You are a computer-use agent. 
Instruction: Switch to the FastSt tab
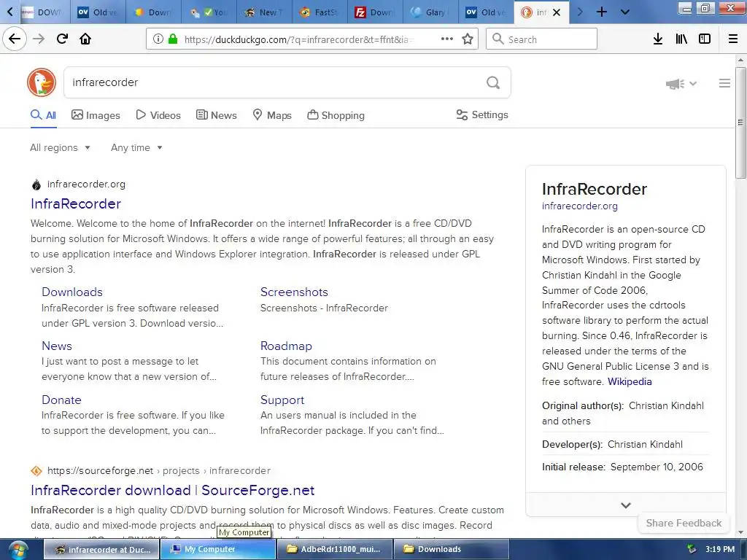[320, 12]
